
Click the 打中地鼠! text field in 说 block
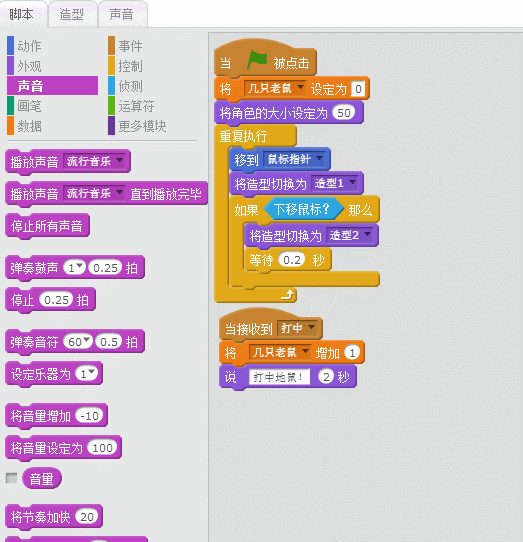[279, 377]
